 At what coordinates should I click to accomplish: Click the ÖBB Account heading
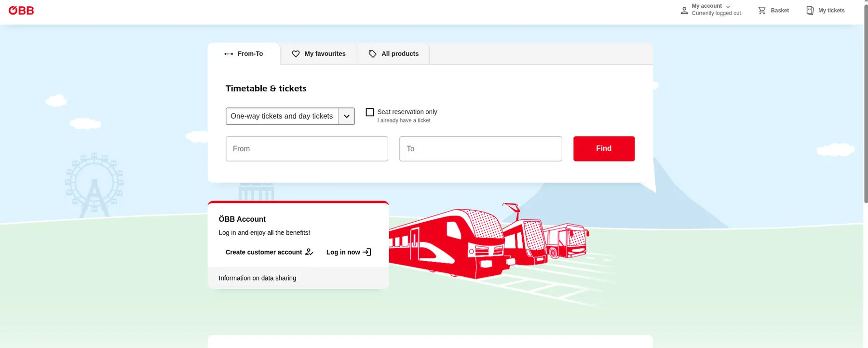click(x=242, y=219)
